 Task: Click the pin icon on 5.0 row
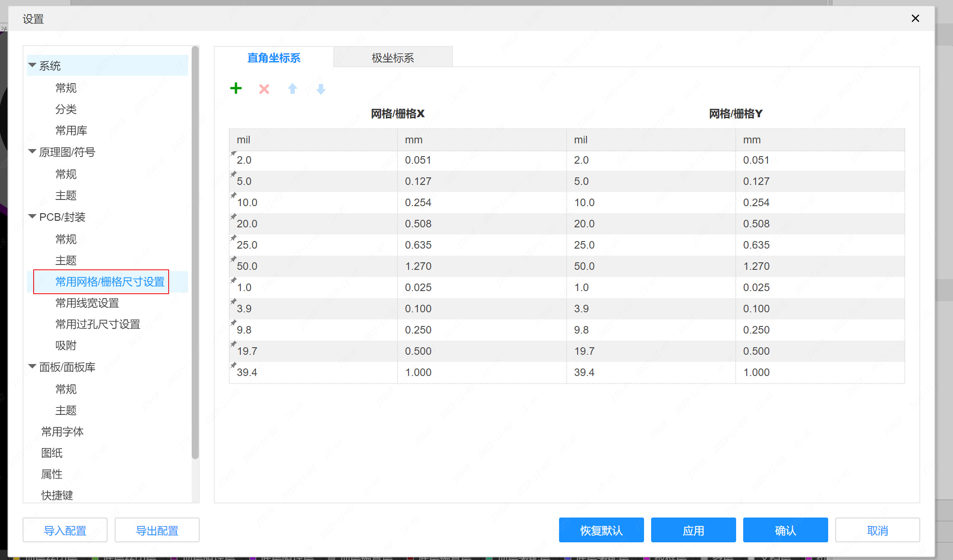pos(233,175)
